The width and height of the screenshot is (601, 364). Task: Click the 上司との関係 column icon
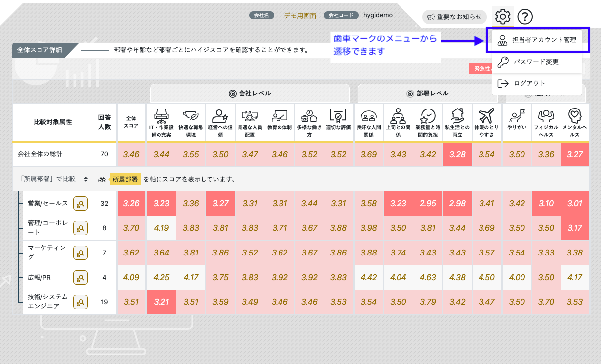(x=398, y=115)
